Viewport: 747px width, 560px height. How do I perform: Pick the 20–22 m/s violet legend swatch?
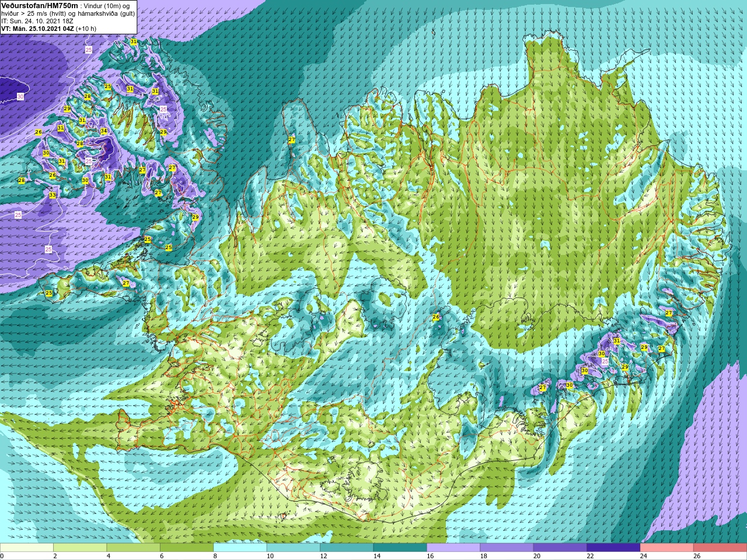pyautogui.click(x=560, y=547)
